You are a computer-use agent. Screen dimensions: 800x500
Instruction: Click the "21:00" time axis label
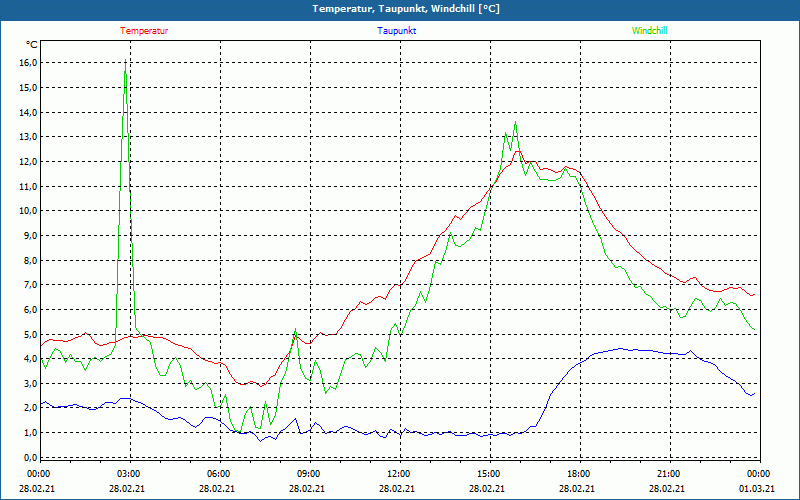click(x=669, y=474)
